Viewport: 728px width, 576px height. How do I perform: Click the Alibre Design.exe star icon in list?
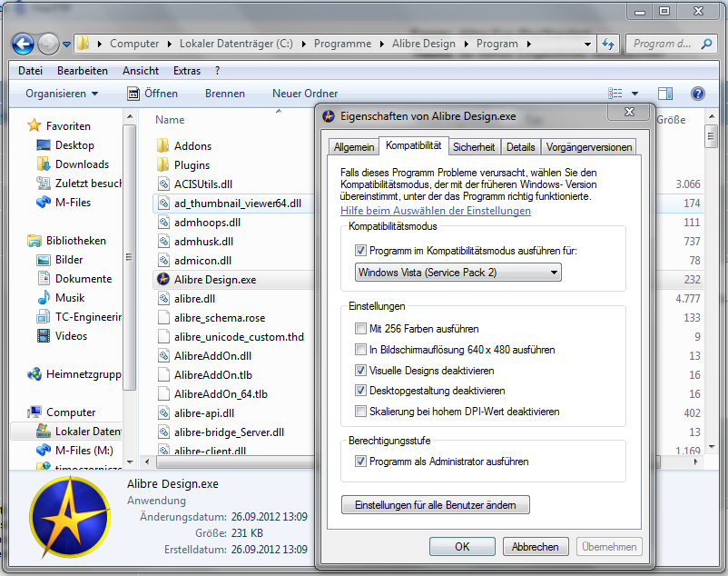click(163, 279)
